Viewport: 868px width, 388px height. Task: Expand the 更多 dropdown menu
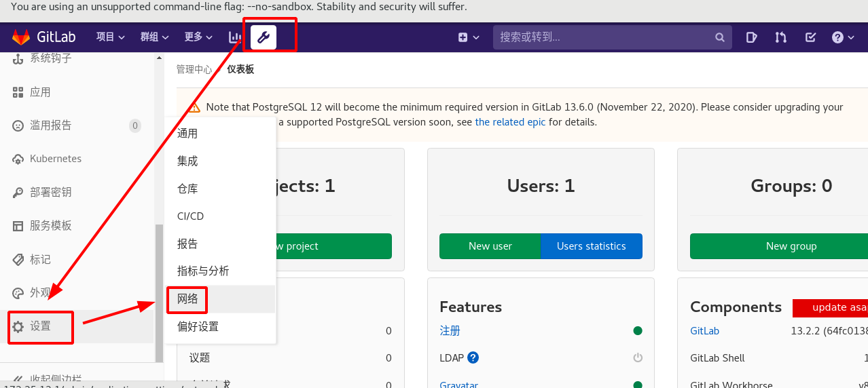tap(198, 37)
